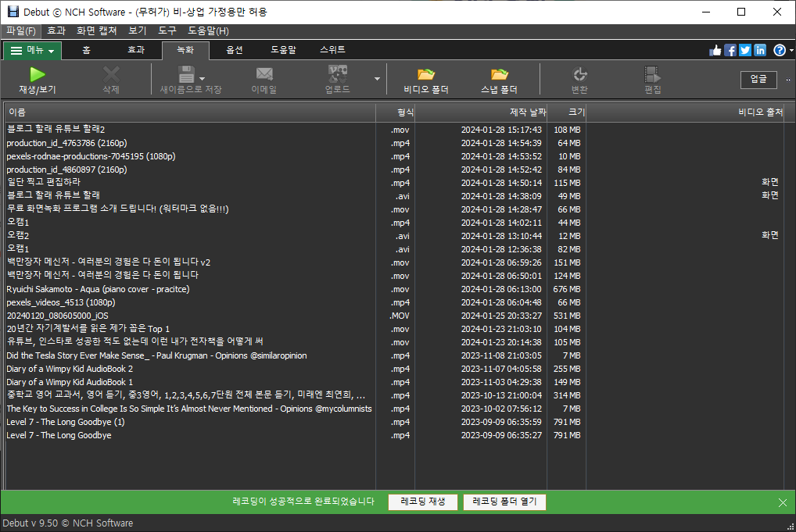Click Open Recording Folder (레코딩 폴더 열기) button
This screenshot has width=796, height=532.
pos(504,502)
